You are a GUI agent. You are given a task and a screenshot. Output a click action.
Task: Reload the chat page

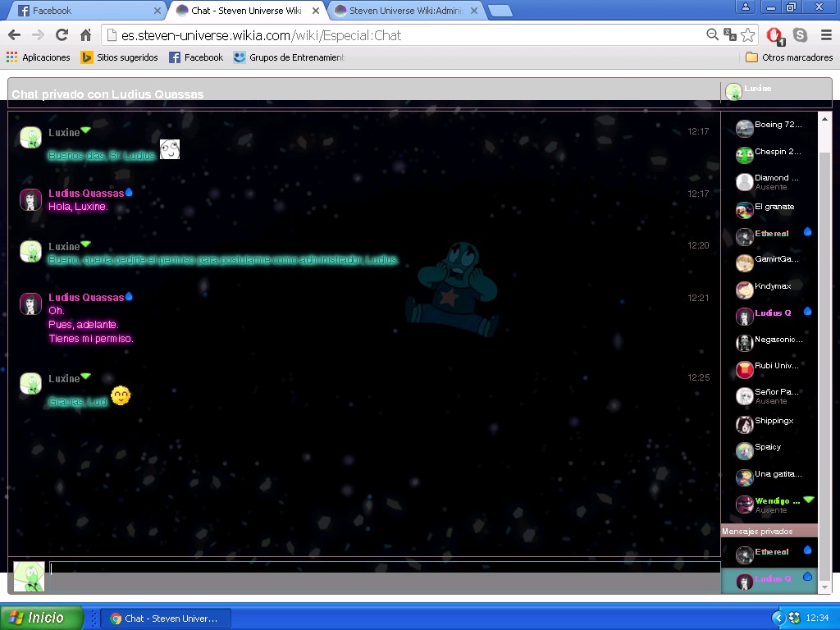pyautogui.click(x=62, y=35)
